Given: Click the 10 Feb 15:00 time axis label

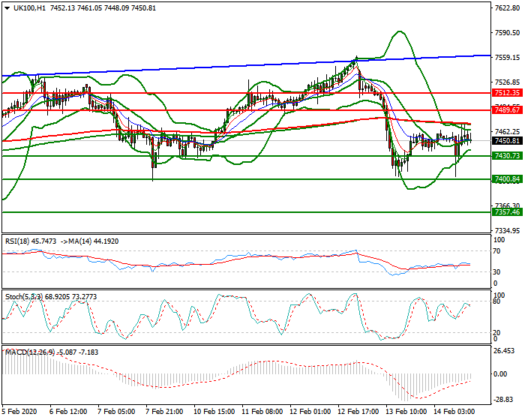Looking at the screenshot, I should [214, 411].
